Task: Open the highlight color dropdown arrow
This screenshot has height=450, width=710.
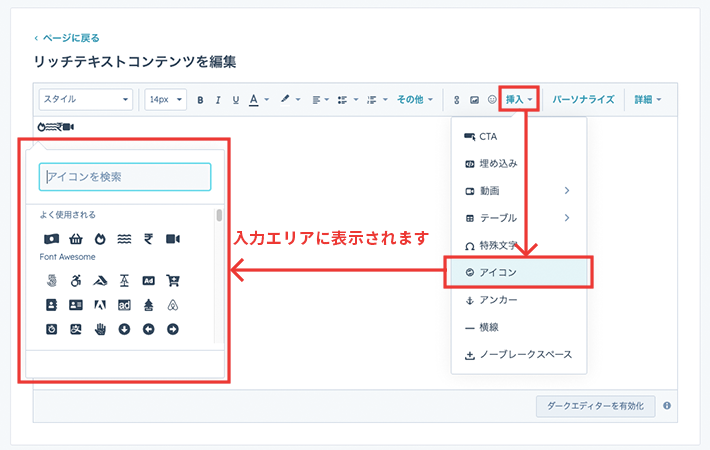Action: [x=298, y=100]
